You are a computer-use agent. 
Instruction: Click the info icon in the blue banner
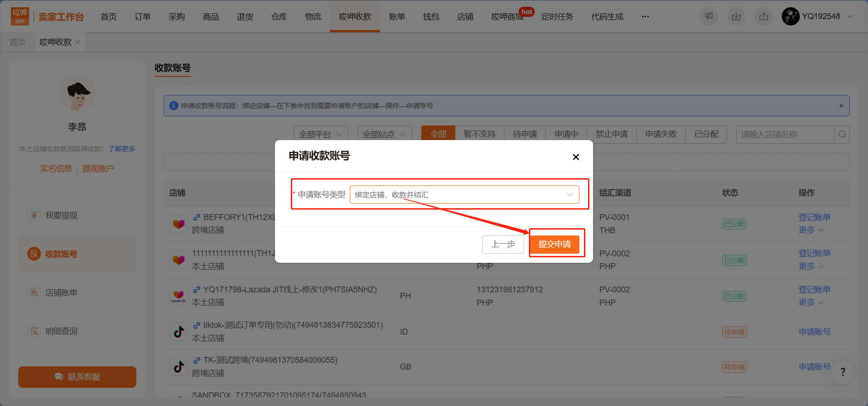[x=174, y=105]
